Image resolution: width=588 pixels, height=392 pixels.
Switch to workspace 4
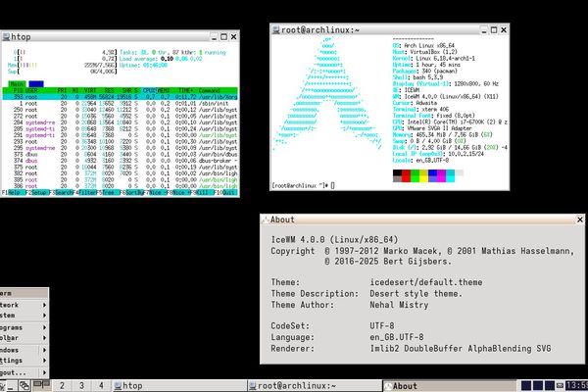tap(101, 385)
